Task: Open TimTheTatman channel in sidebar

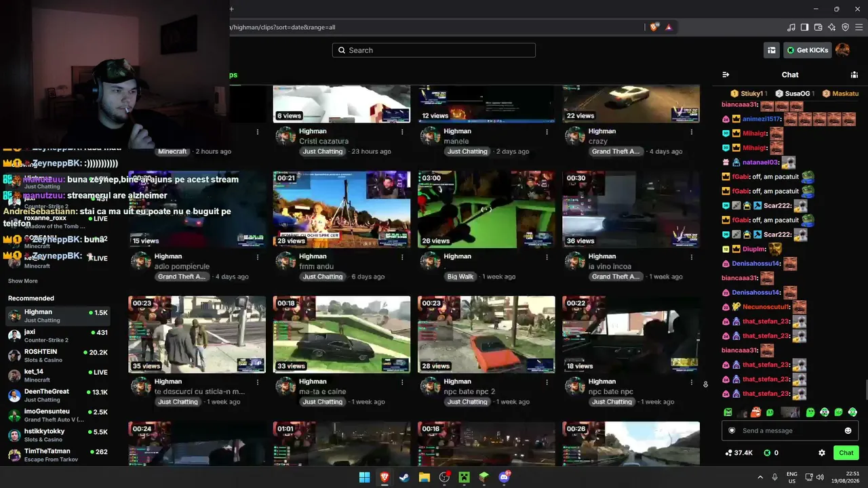Action: [58, 455]
